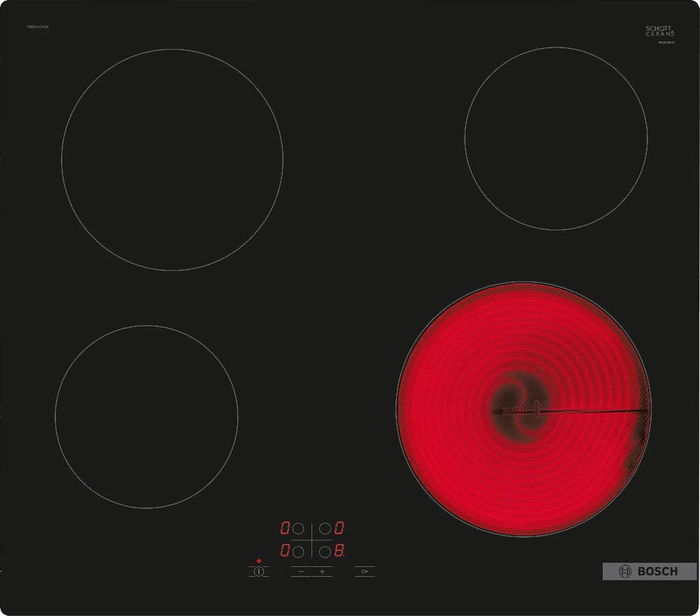Screen dimensions: 700x616
Task: Select the front-left zone selector circle
Action: [x=298, y=552]
